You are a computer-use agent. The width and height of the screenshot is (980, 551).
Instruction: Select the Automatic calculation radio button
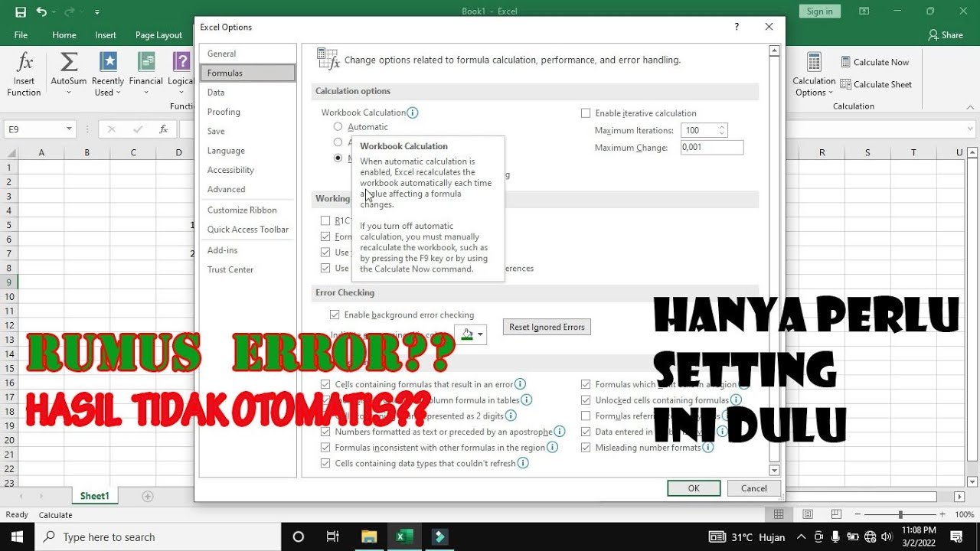(338, 126)
